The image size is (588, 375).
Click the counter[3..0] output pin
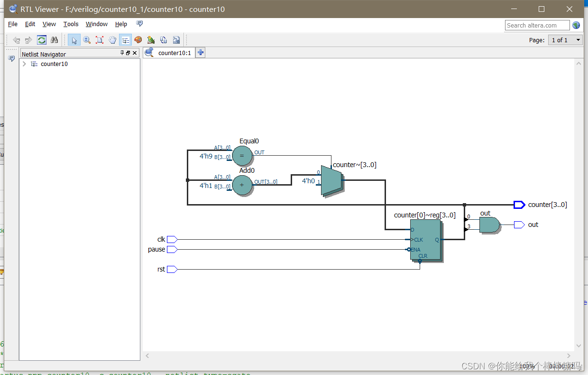point(519,205)
